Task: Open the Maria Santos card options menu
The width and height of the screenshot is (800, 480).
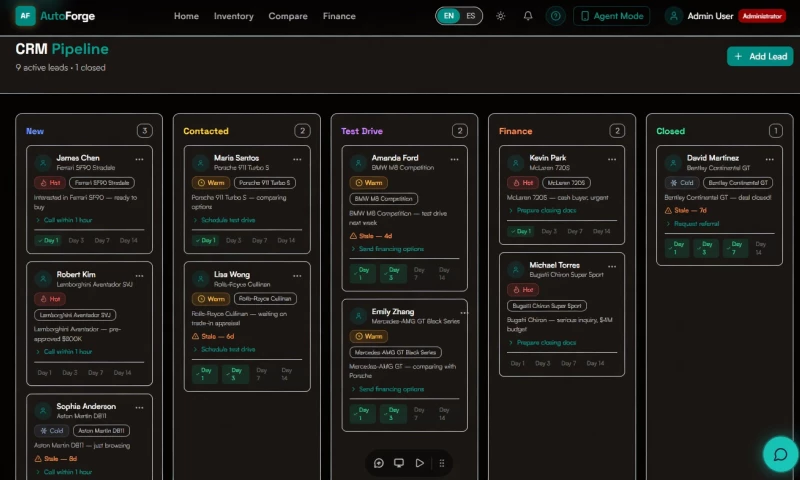Action: pos(297,159)
